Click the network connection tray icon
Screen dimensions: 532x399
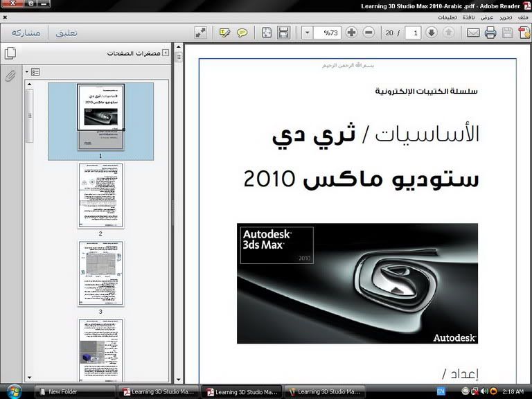pyautogui.click(x=475, y=391)
